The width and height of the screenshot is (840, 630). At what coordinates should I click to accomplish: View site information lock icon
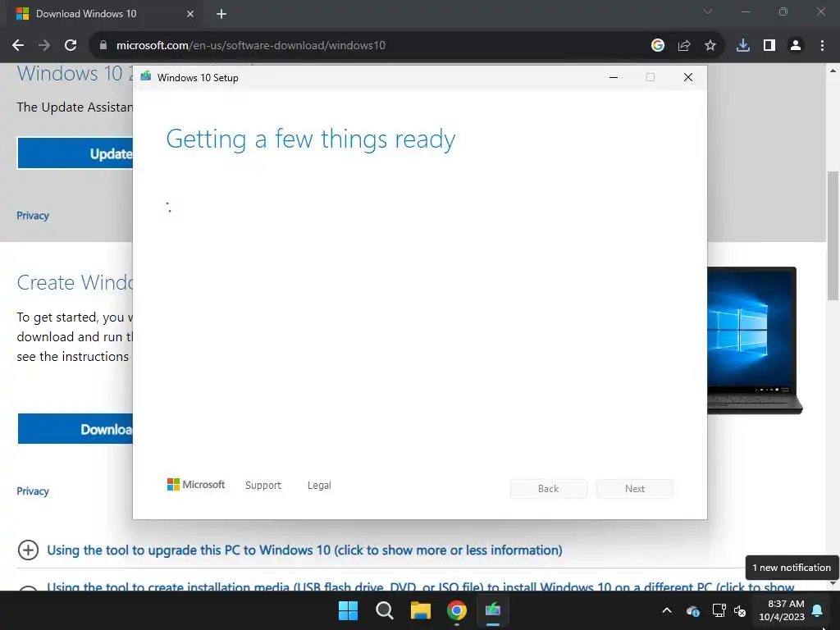103,46
